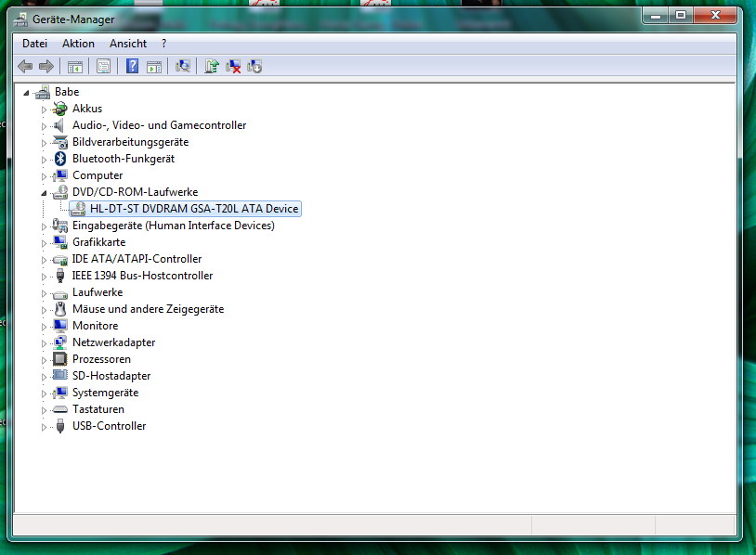Click the Prozessoren chip icon

click(60, 359)
